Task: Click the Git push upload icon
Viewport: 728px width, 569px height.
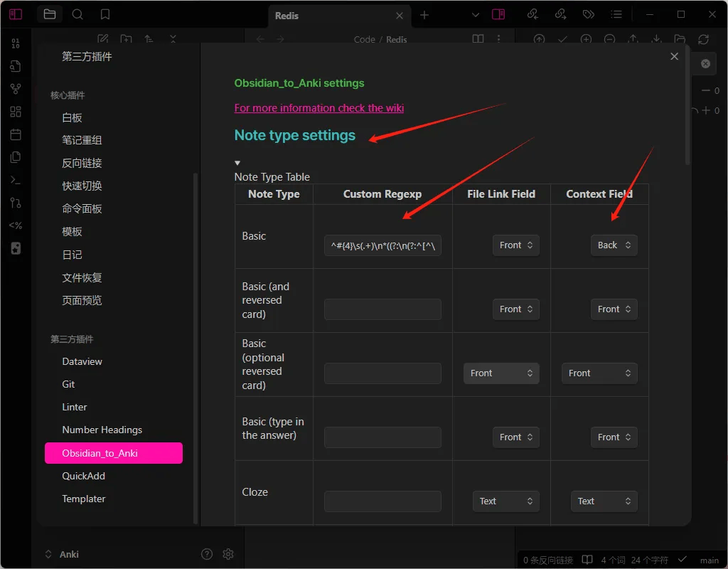Action: [633, 40]
